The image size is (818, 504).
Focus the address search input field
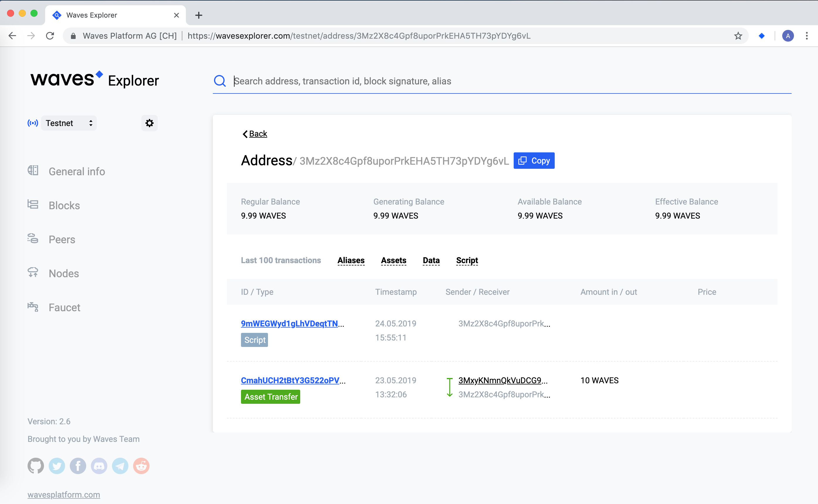[512, 81]
